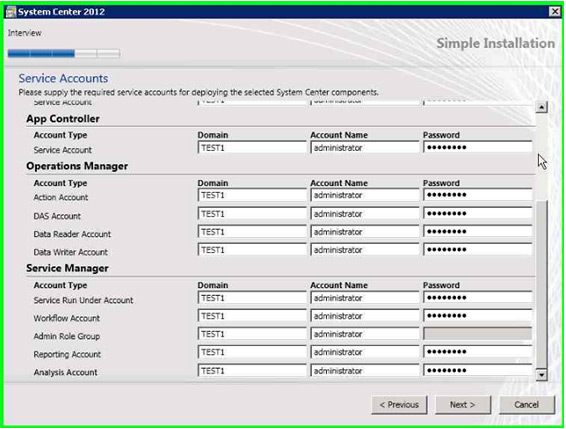
Task: Click the Reporting Account label
Action: click(67, 354)
